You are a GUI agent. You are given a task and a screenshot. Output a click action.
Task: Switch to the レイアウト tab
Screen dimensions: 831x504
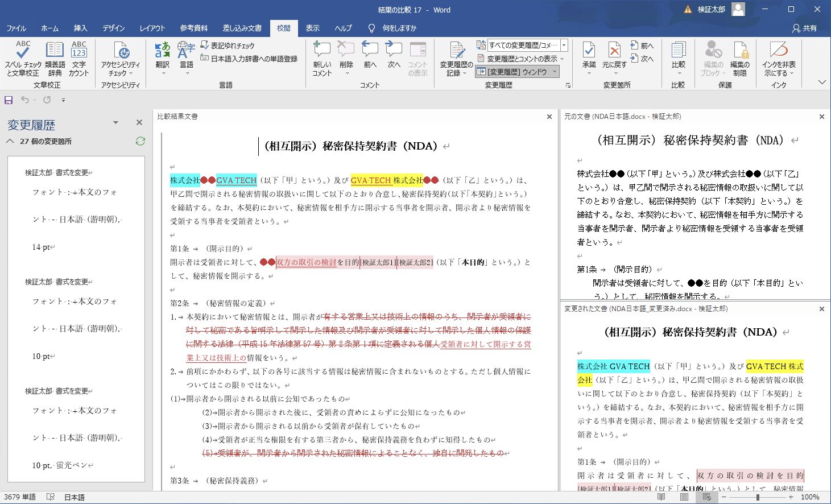click(152, 28)
